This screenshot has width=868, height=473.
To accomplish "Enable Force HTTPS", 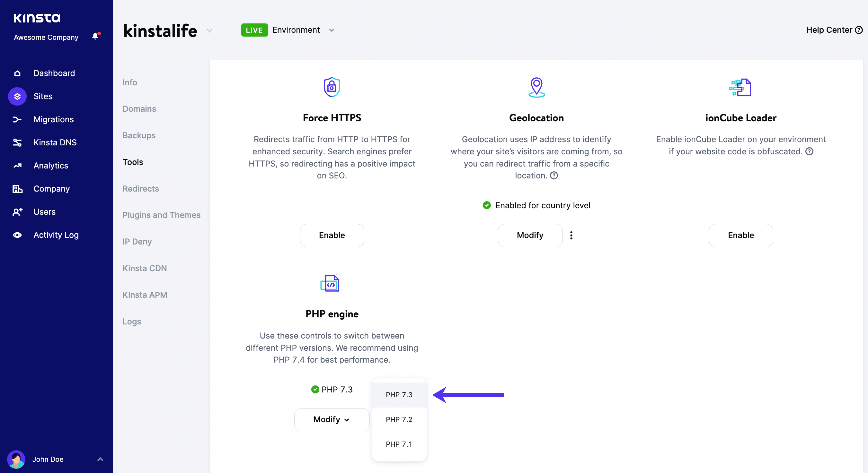I will click(x=332, y=235).
